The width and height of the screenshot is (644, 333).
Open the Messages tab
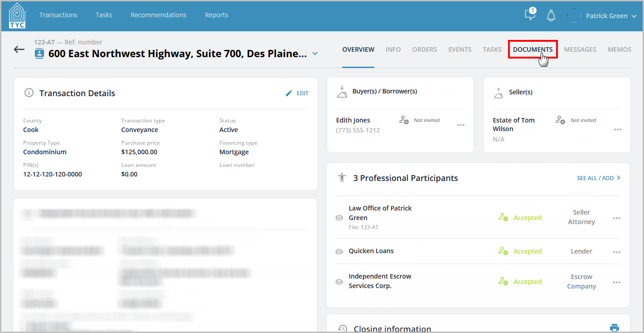click(x=580, y=49)
